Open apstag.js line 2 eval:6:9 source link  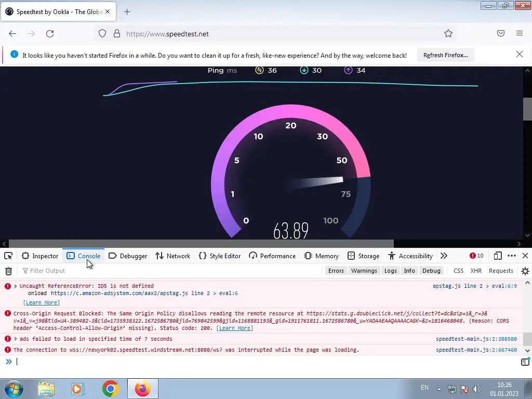point(475,286)
